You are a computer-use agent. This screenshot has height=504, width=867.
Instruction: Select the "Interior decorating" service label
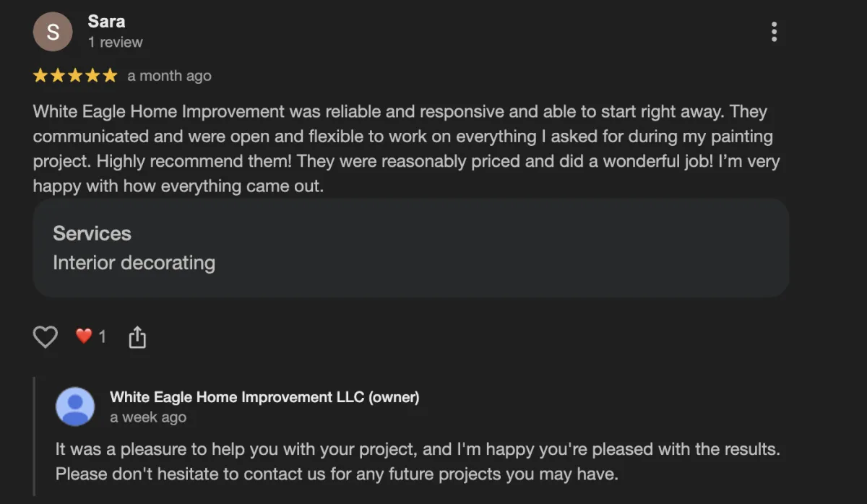(134, 263)
